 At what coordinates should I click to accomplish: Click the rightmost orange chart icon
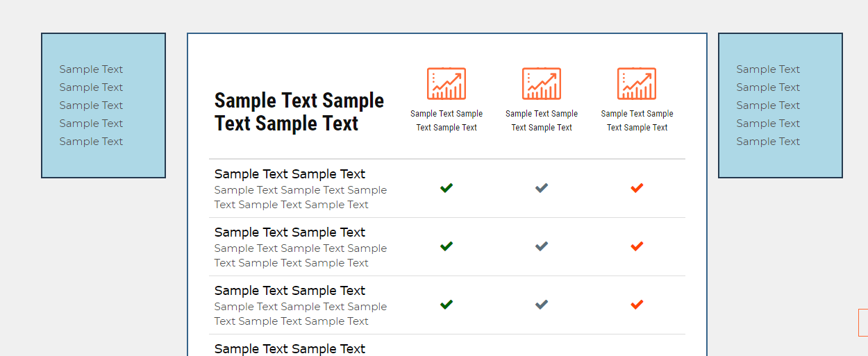click(x=637, y=84)
